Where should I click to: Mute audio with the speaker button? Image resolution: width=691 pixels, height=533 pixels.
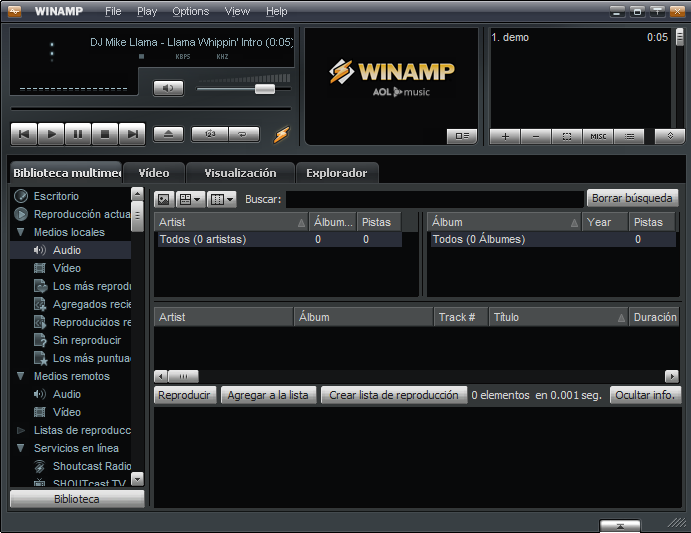(x=168, y=89)
